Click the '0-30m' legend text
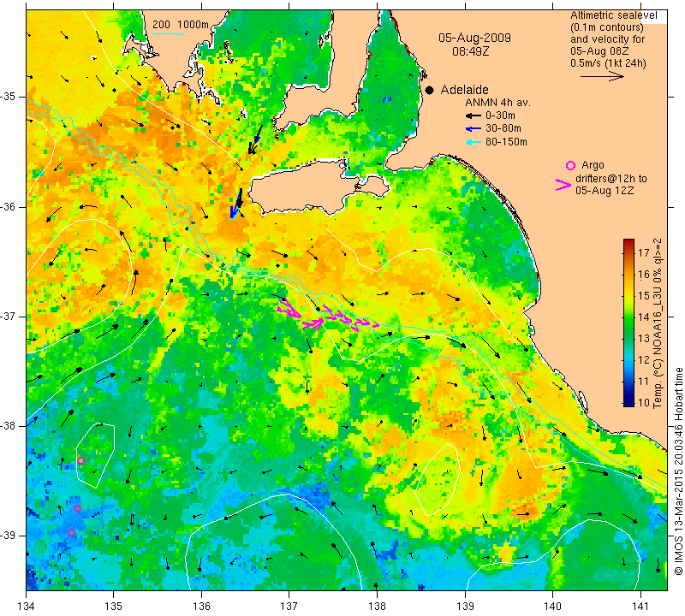685x616 pixels. 500,115
